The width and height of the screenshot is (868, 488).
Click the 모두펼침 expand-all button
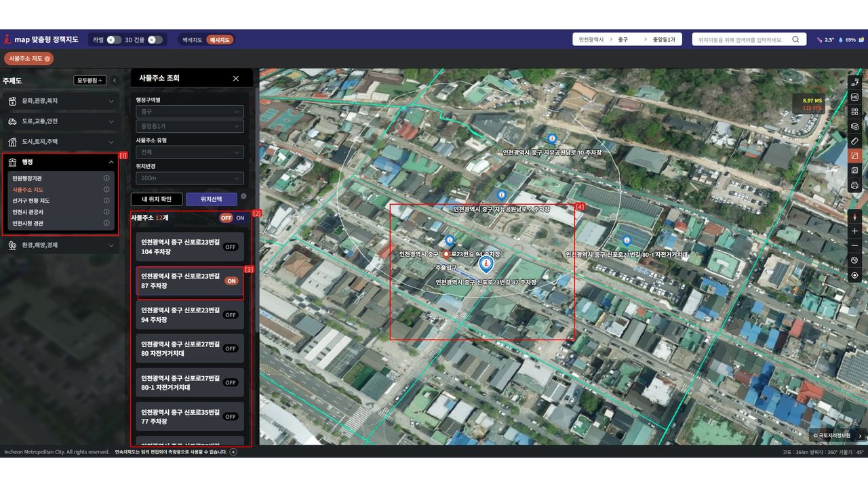(90, 81)
